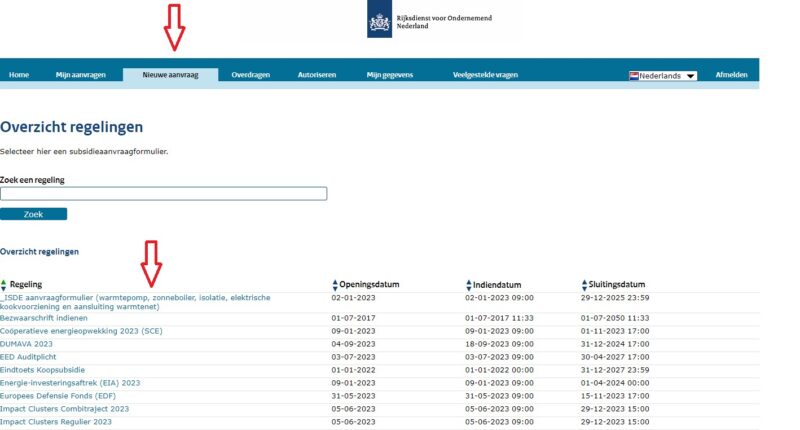Open the Nederlands language dropdown
The height and width of the screenshot is (430, 800).
663,75
